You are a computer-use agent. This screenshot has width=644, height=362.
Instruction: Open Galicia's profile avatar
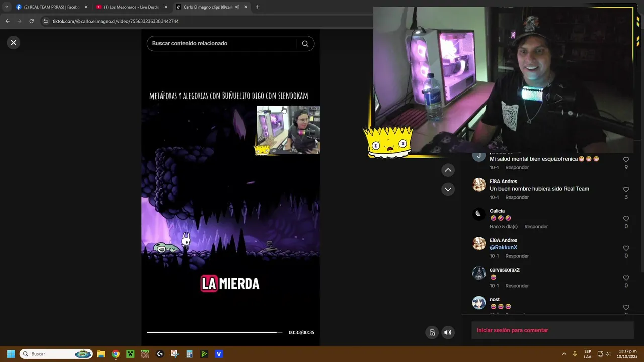(x=479, y=214)
